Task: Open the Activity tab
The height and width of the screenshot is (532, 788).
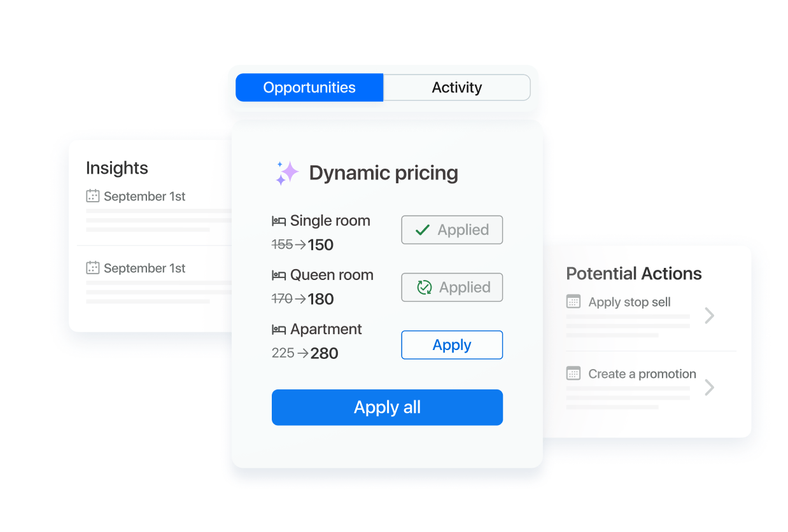Action: pos(456,88)
